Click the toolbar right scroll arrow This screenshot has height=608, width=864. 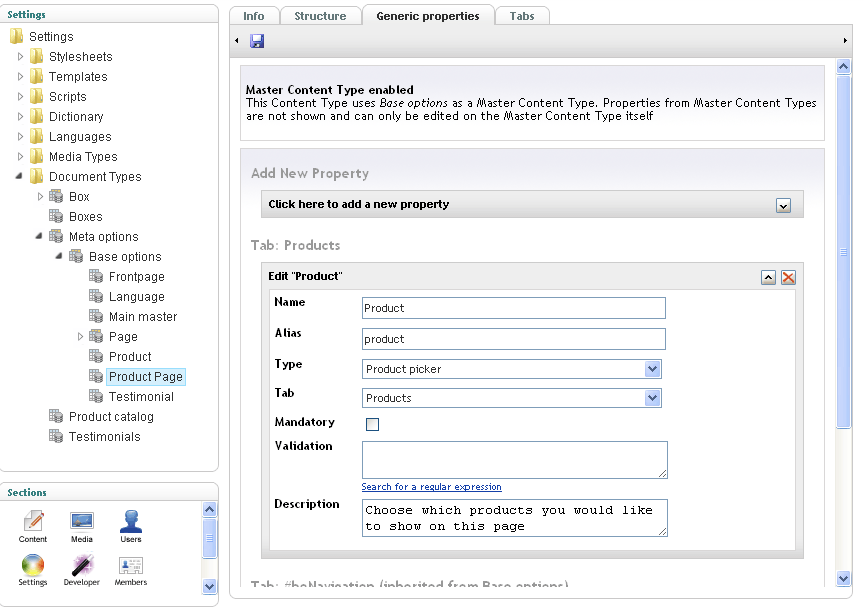point(845,40)
